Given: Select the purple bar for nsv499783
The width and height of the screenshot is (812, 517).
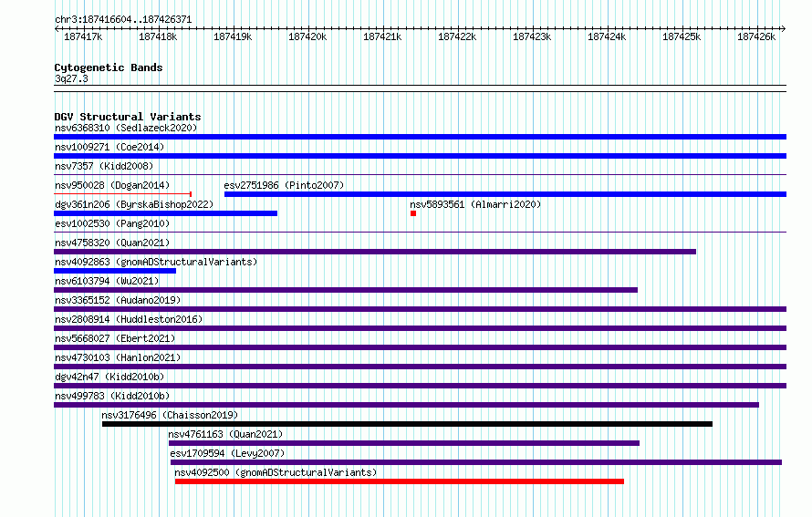Looking at the screenshot, I should click(x=407, y=405).
